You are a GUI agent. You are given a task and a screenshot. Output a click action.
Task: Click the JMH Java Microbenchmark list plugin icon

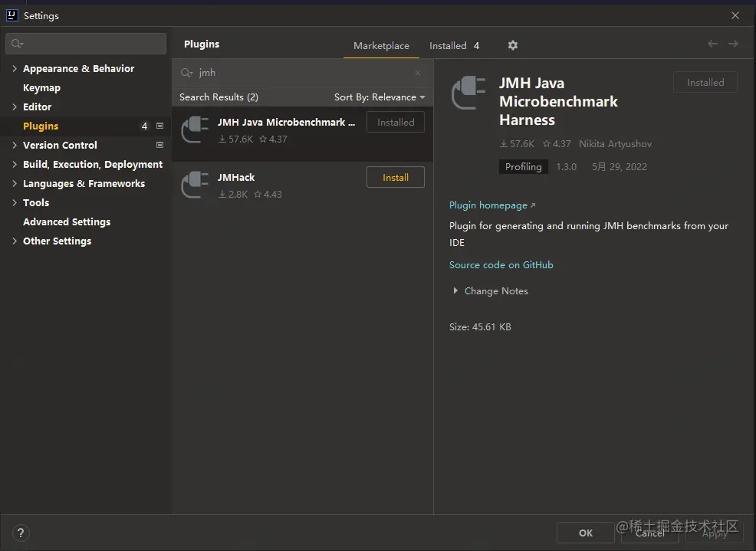(x=195, y=130)
